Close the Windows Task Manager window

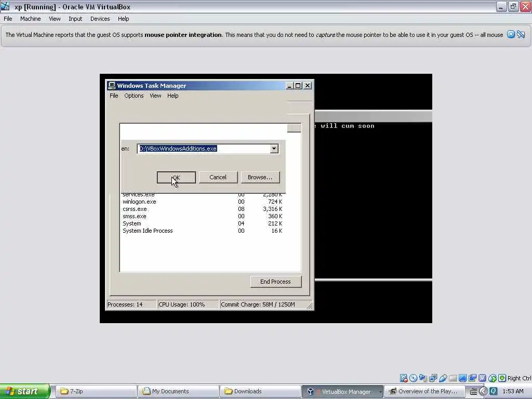308,86
